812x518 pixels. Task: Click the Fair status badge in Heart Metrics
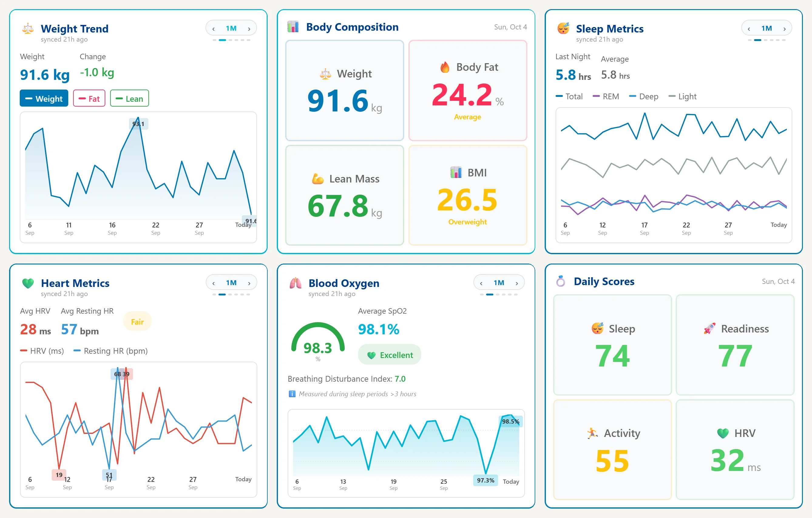pyautogui.click(x=137, y=322)
